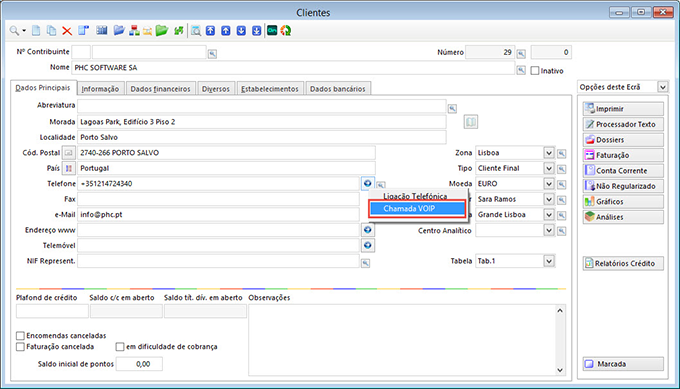This screenshot has height=389, width=680.
Task: Create a new client record with blank page icon
Action: 36,31
